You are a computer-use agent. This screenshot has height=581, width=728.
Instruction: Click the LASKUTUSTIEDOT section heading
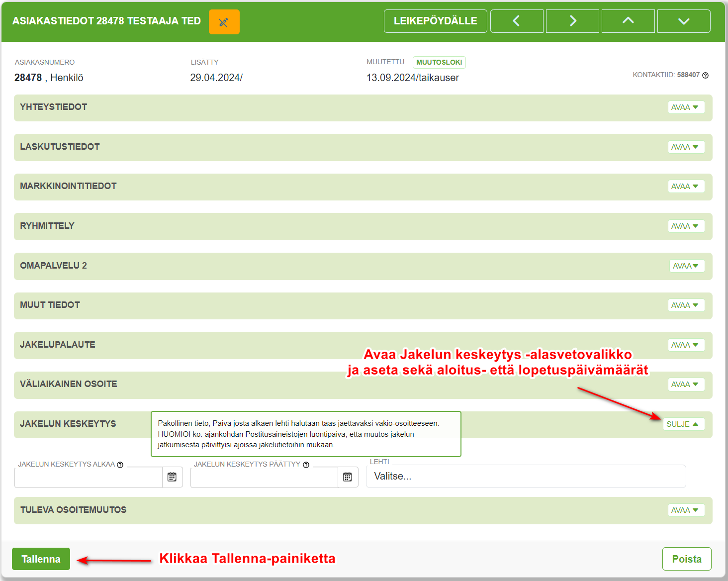(x=60, y=147)
